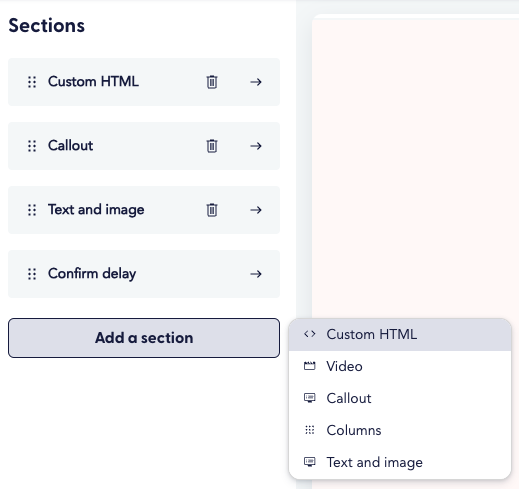
Task: Grab the Custom HTML drag handle
Action: 32,82
